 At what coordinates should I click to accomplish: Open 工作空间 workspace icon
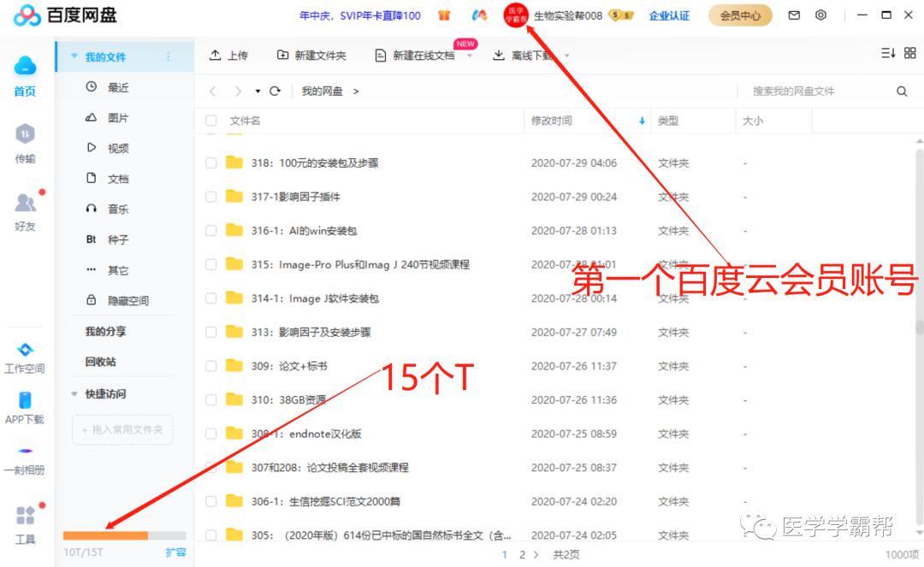click(x=25, y=350)
